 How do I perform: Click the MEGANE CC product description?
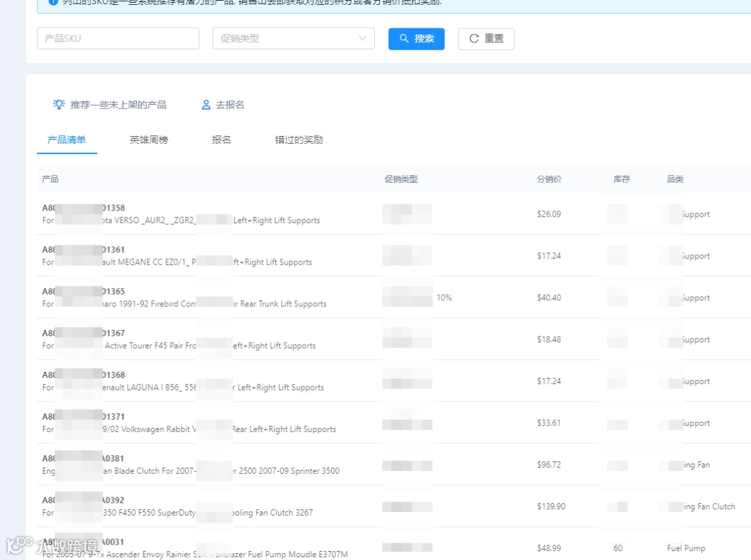pyautogui.click(x=177, y=263)
